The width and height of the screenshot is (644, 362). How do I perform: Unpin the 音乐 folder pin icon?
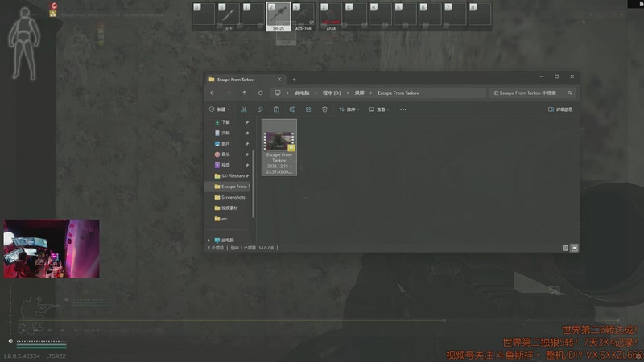click(247, 154)
